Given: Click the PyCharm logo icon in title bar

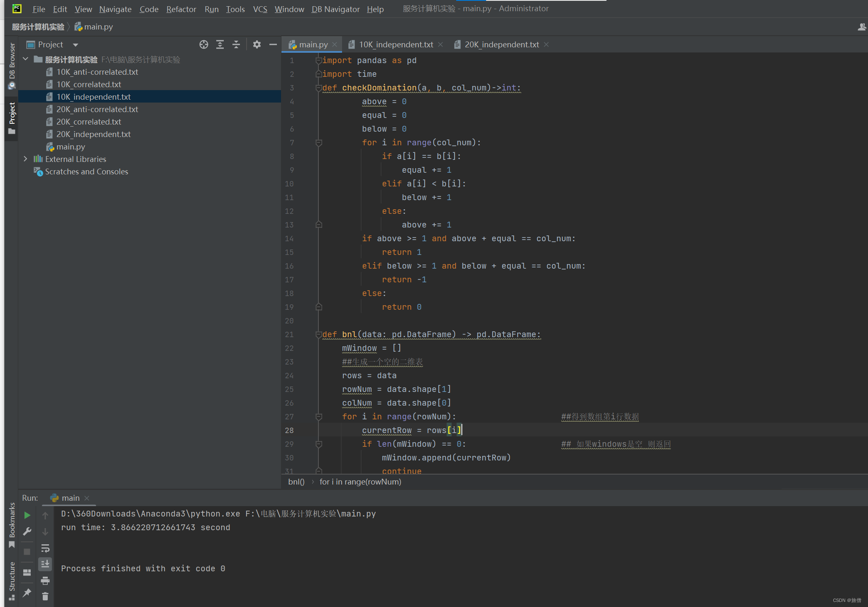Looking at the screenshot, I should tap(17, 8).
